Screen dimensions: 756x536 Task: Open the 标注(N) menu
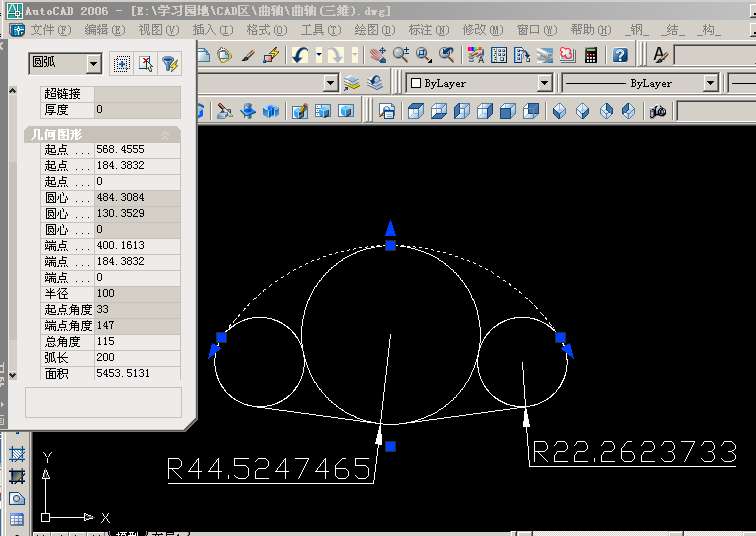pyautogui.click(x=429, y=30)
